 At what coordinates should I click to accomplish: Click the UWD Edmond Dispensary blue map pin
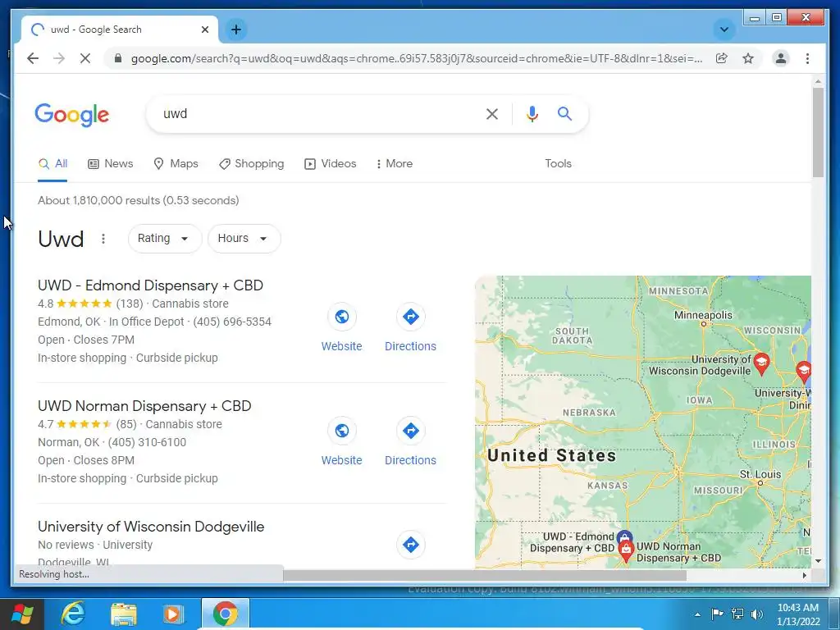click(624, 537)
